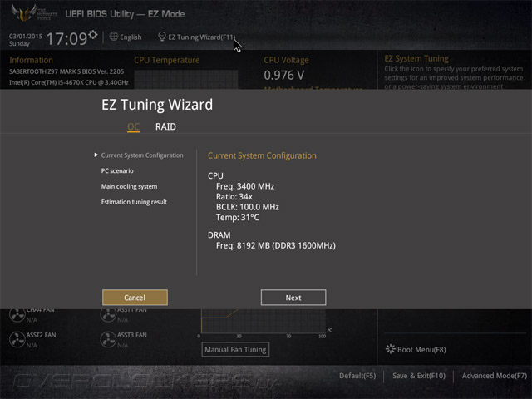
Task: Click the ASST2 FAN icon
Action: pos(17,339)
